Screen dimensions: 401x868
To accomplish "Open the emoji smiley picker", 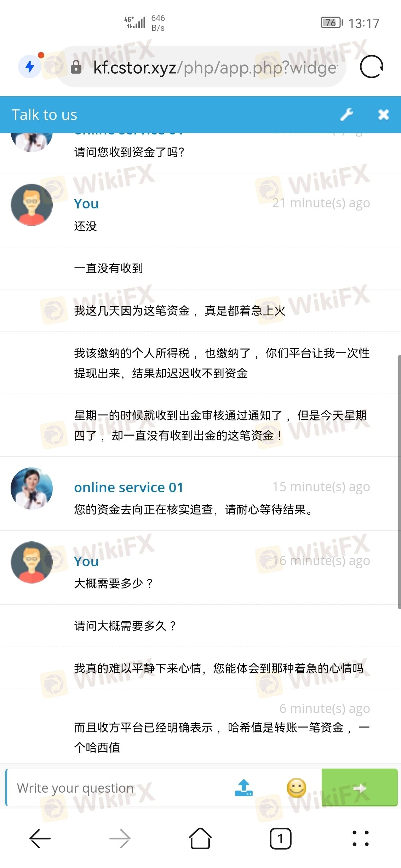I will pyautogui.click(x=296, y=788).
